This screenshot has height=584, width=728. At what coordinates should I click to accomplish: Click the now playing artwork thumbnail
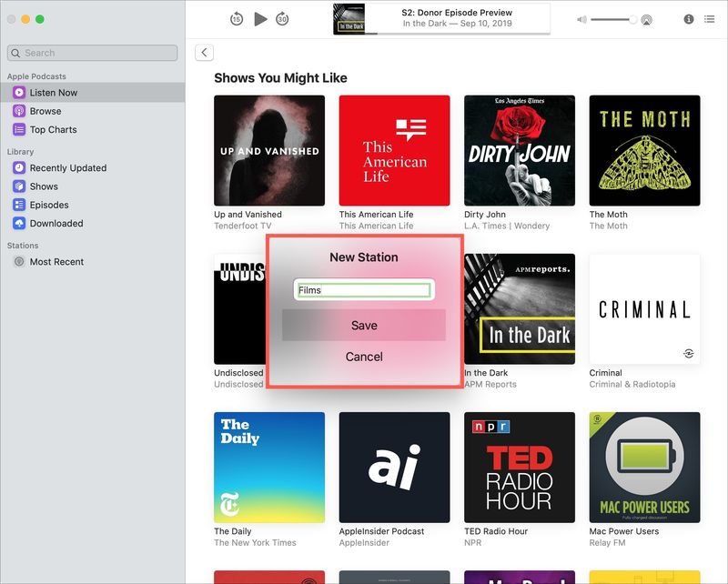click(x=349, y=19)
